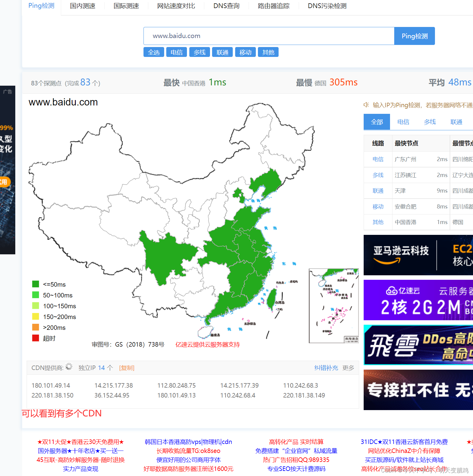Image resolution: width=473 pixels, height=476 pixels.
Task: Click the 100~150ms legend swatch
Action: (36, 306)
